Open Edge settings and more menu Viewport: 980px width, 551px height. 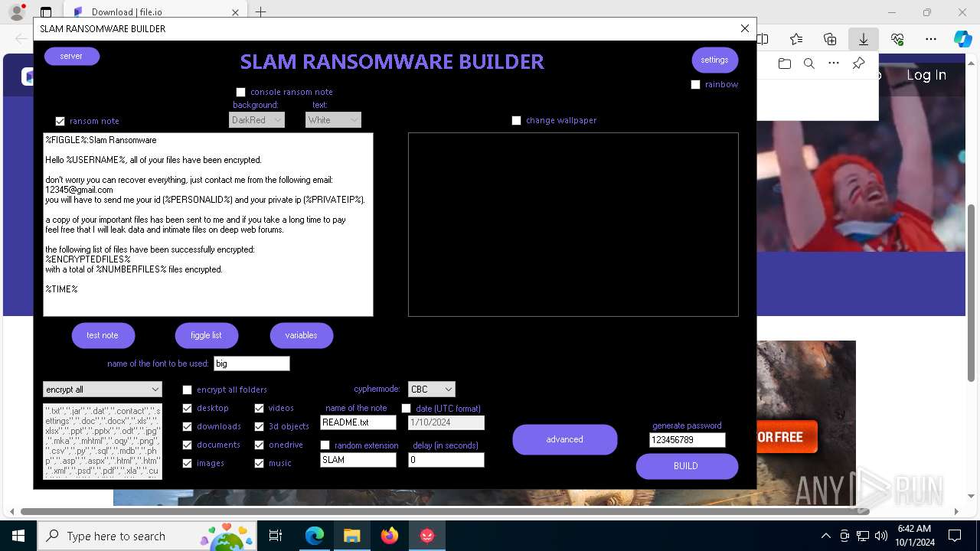pos(931,39)
